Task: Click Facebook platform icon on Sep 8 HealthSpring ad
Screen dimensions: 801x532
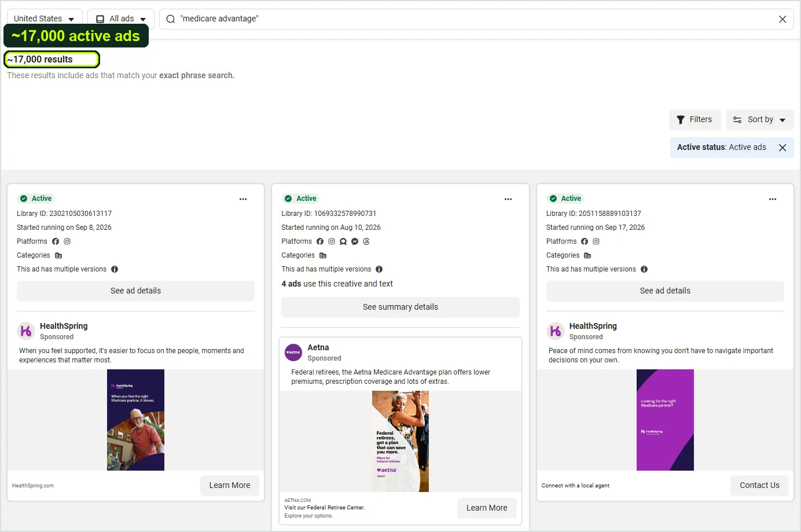Action: 56,241
